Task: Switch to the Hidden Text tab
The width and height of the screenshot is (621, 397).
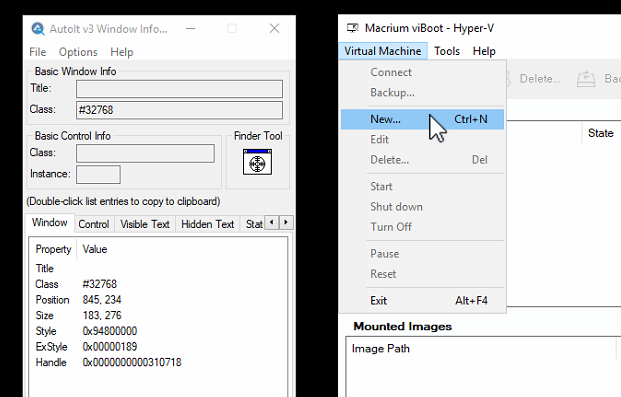Action: pos(208,224)
